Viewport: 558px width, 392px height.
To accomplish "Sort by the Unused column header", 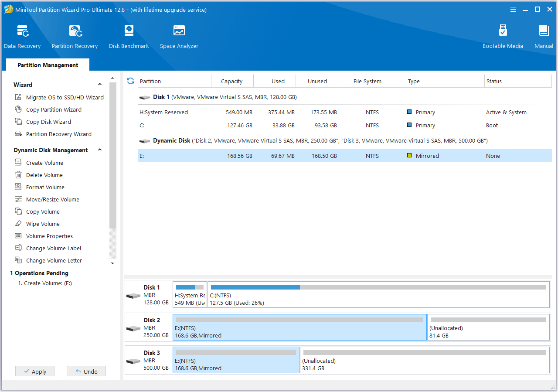I will 317,81.
